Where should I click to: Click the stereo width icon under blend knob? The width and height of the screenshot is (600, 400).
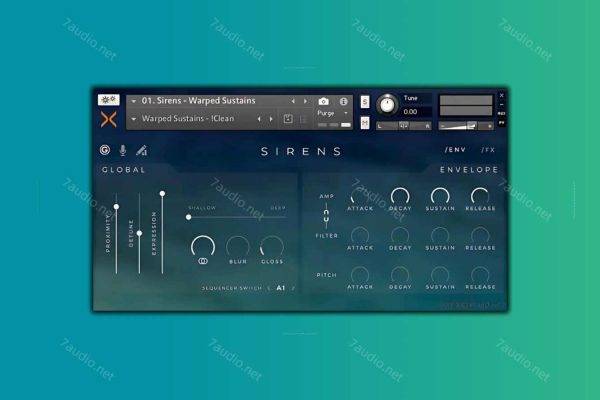(203, 261)
